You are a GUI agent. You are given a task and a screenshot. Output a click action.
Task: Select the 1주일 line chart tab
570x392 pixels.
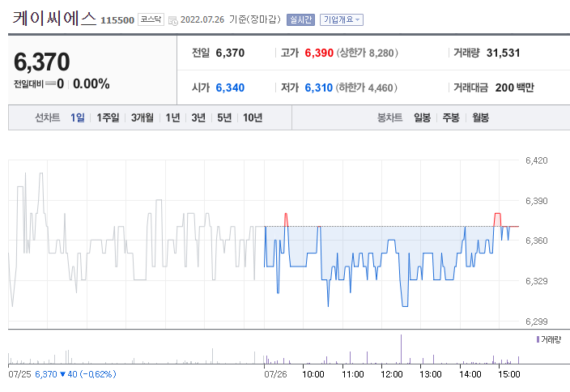[108, 117]
